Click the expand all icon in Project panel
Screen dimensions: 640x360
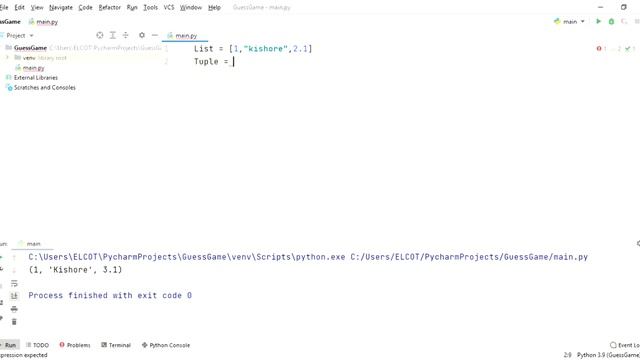pos(113,35)
